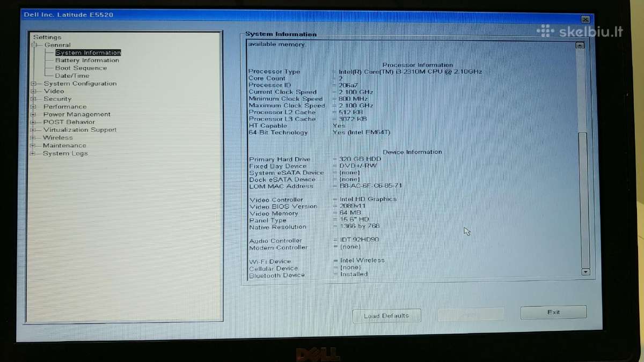Image resolution: width=644 pixels, height=362 pixels.
Task: Click the Bluetooth Device label
Action: 277,275
